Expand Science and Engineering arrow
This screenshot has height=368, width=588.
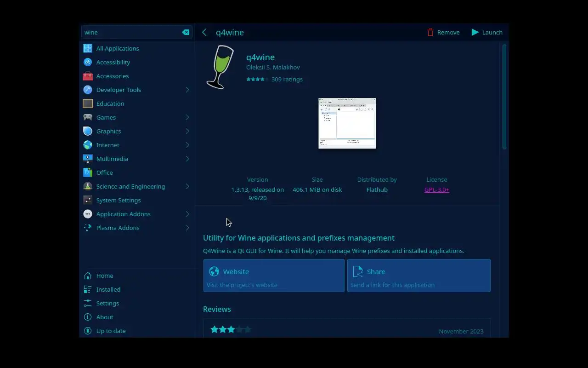tap(187, 186)
